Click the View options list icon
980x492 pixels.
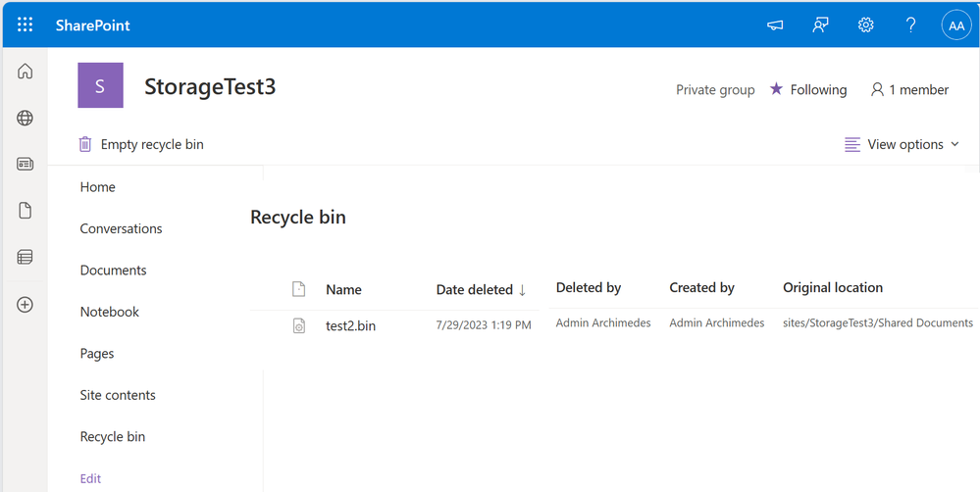[x=851, y=145]
